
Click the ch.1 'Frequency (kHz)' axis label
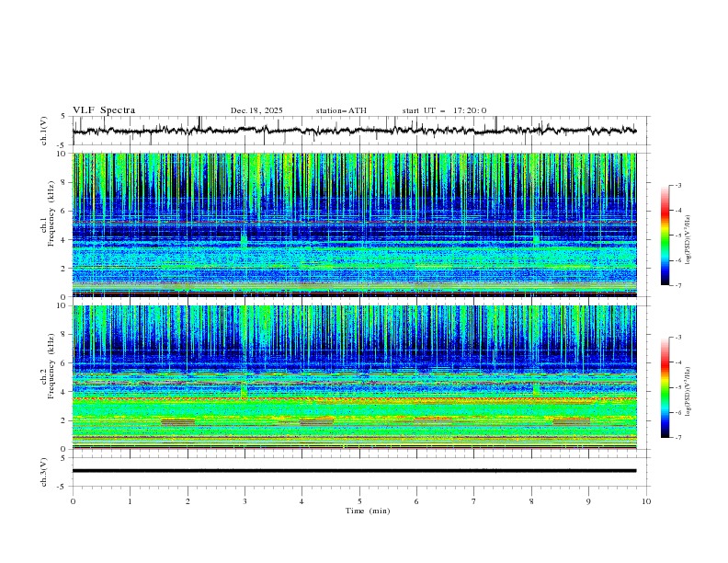[51, 212]
